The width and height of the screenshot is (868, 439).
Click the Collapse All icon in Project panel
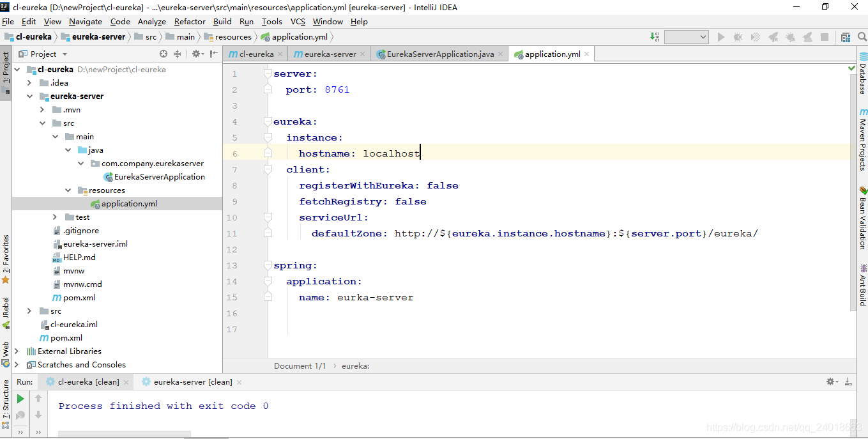point(178,54)
